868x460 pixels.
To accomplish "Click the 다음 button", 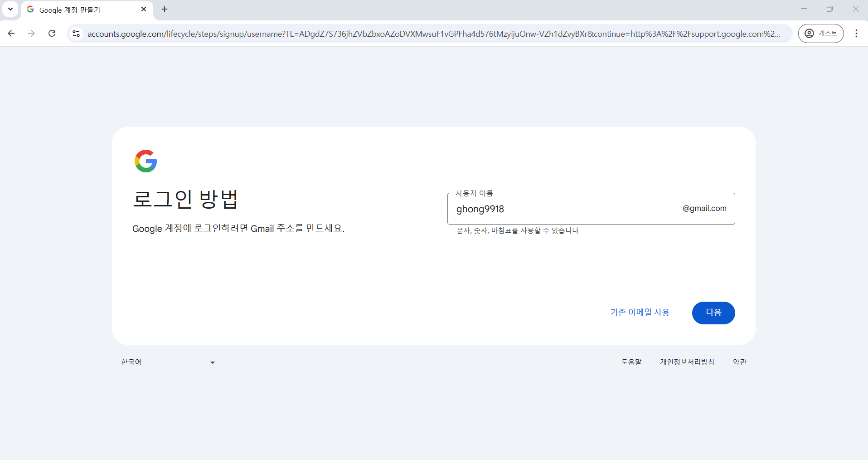I will [x=713, y=313].
